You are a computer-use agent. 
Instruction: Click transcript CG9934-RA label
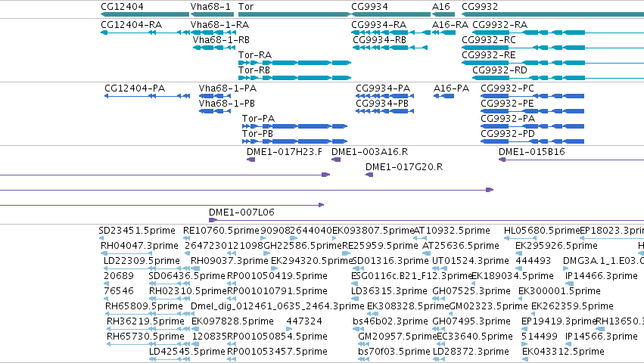click(x=378, y=25)
